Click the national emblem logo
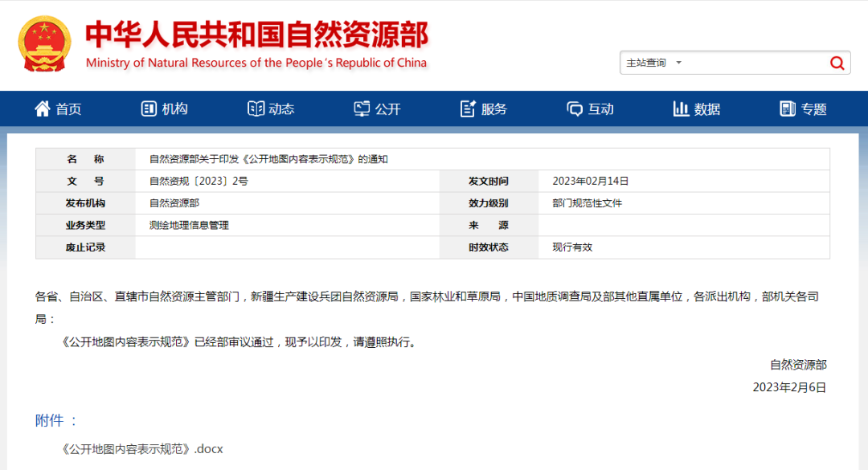 [43, 43]
